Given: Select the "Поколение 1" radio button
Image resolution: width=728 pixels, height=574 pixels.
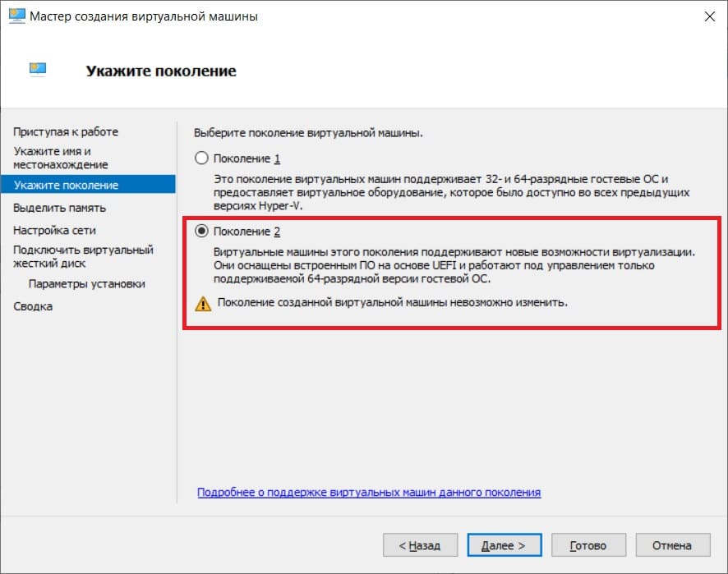Looking at the screenshot, I should (200, 156).
